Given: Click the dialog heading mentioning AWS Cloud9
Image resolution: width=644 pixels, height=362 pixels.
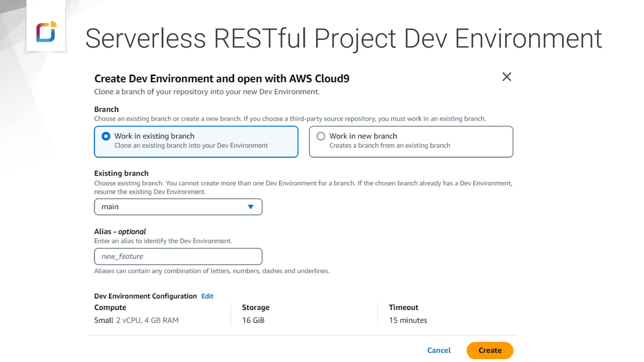Looking at the screenshot, I should pos(222,79).
